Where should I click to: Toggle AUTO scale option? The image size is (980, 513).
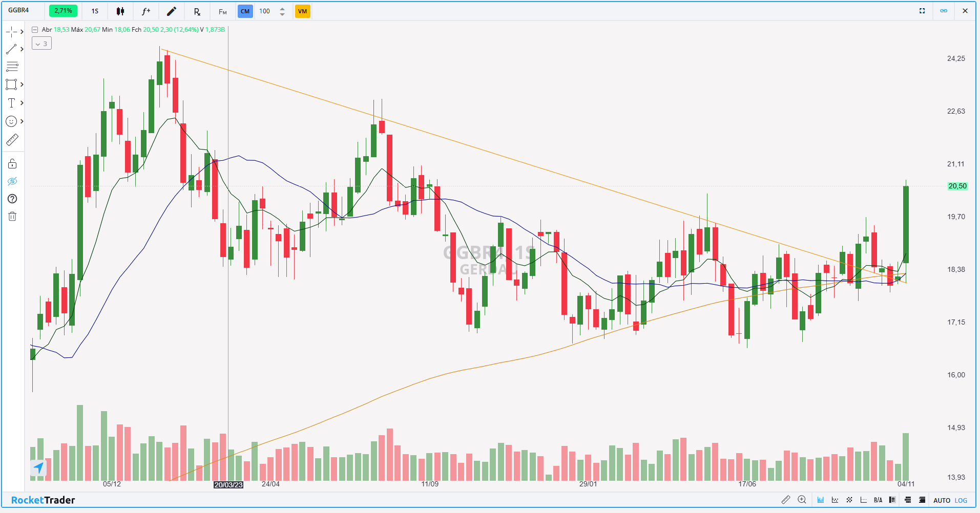click(942, 500)
